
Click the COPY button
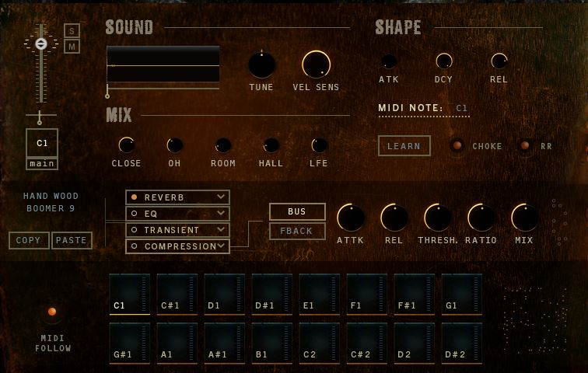(29, 240)
